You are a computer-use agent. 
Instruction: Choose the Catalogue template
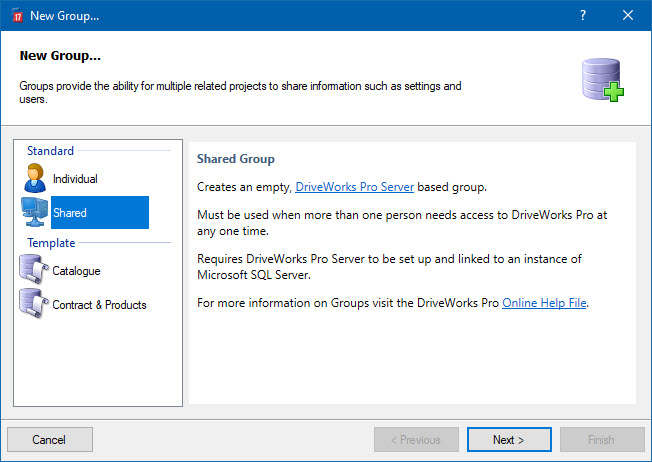click(x=76, y=271)
